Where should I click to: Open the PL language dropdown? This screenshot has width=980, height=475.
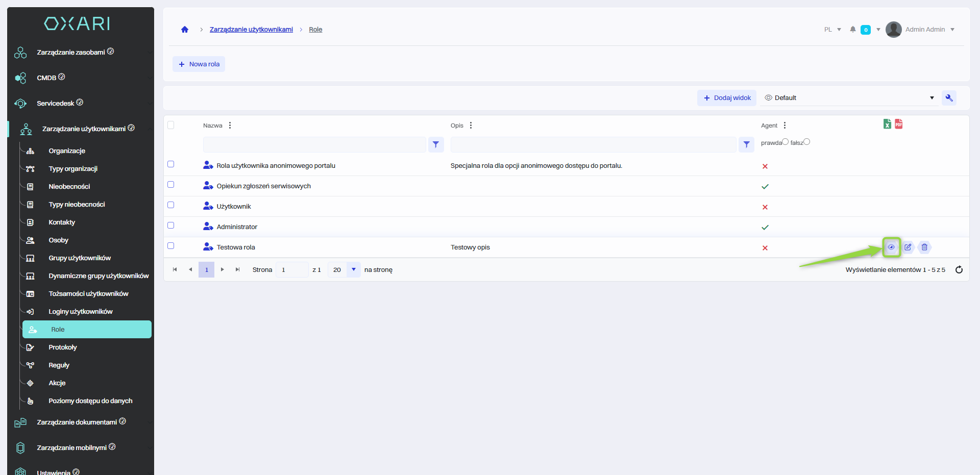[832, 30]
